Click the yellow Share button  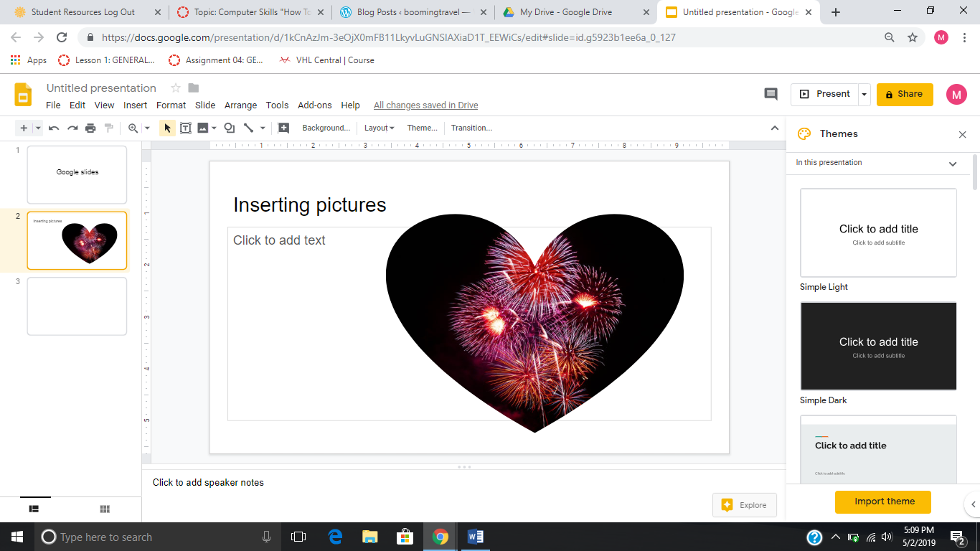coord(904,94)
